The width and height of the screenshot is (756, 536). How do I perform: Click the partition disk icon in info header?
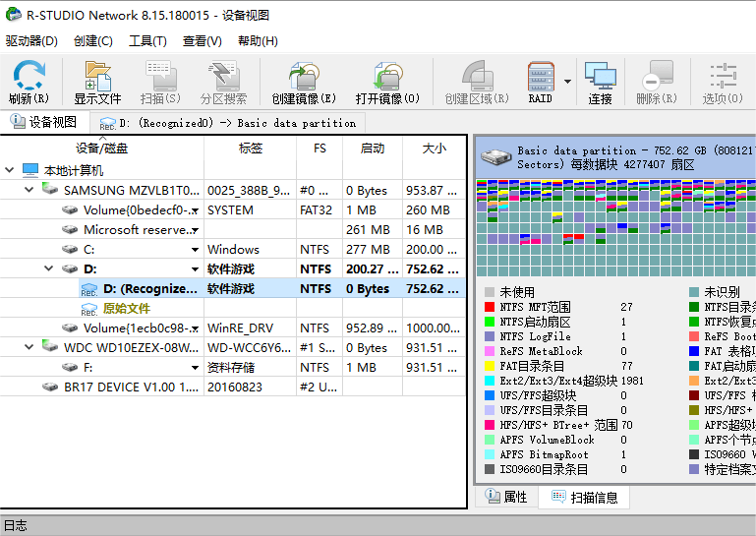click(496, 156)
